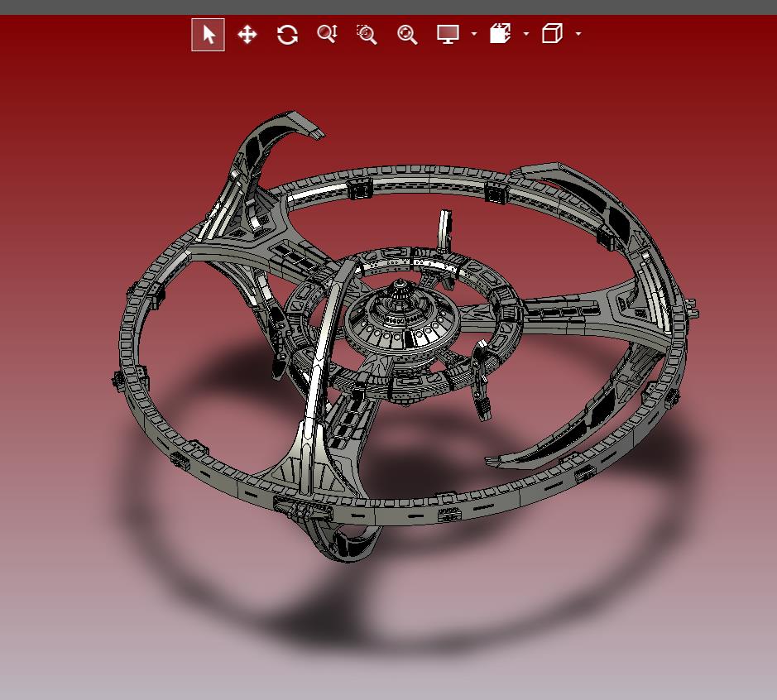The image size is (777, 700).
Task: Select the Rotate view tool
Action: coord(287,35)
